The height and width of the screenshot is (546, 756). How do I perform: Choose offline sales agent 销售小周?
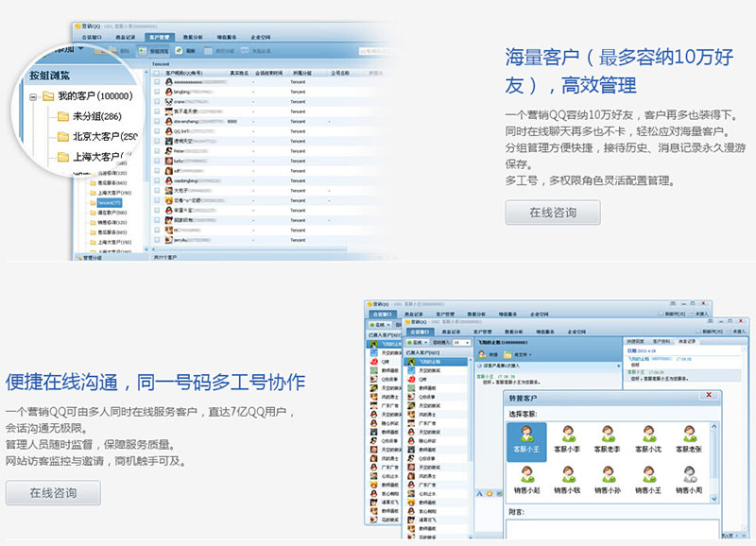pyautogui.click(x=689, y=481)
